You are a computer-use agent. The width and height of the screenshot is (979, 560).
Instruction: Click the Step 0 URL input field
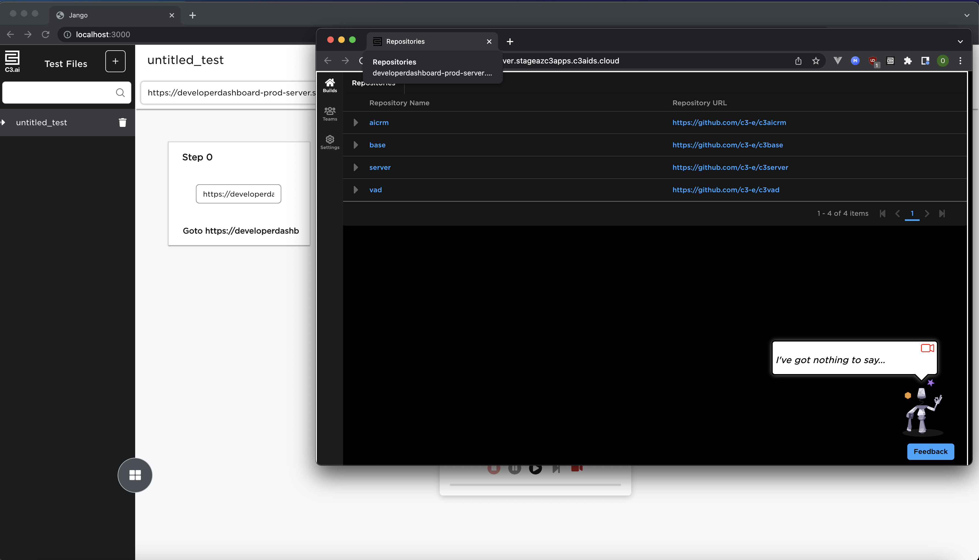click(238, 194)
